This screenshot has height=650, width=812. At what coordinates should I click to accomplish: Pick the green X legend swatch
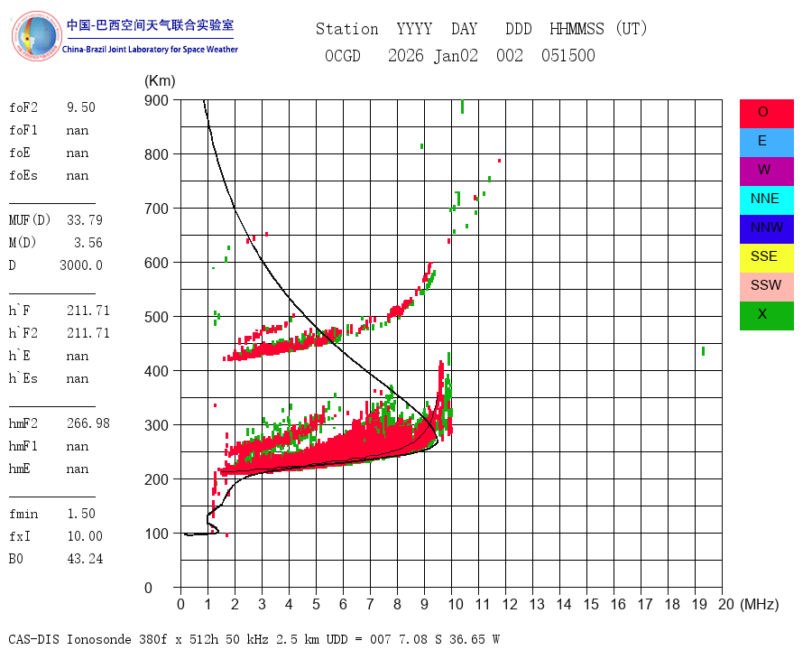(x=766, y=316)
